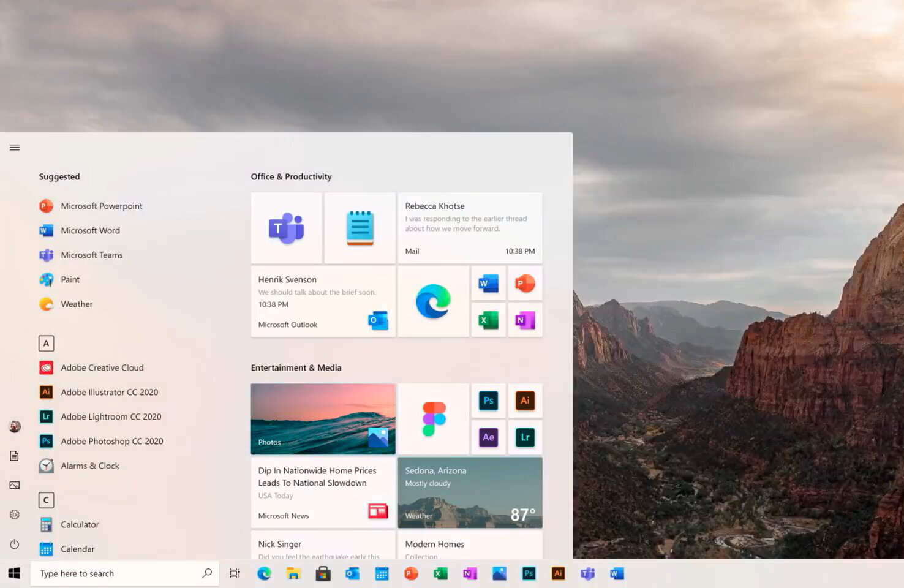Open the Microsoft Teams tile
This screenshot has width=904, height=588.
pos(287,228)
